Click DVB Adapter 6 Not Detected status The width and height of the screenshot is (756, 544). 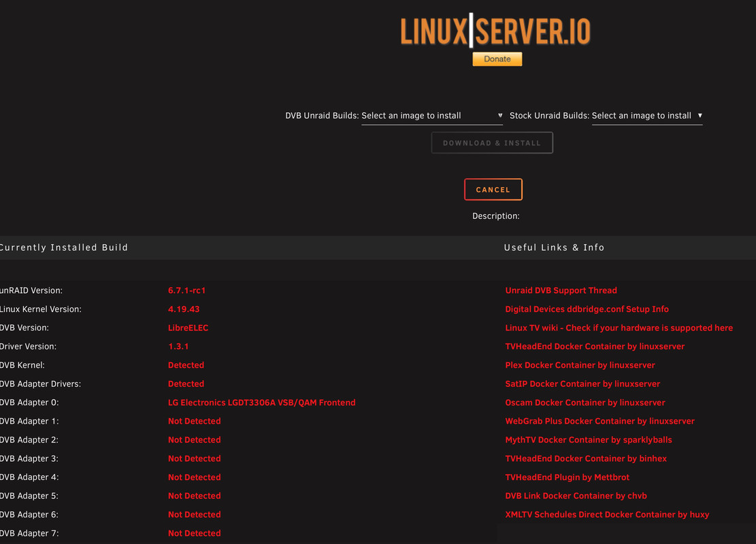pos(195,515)
